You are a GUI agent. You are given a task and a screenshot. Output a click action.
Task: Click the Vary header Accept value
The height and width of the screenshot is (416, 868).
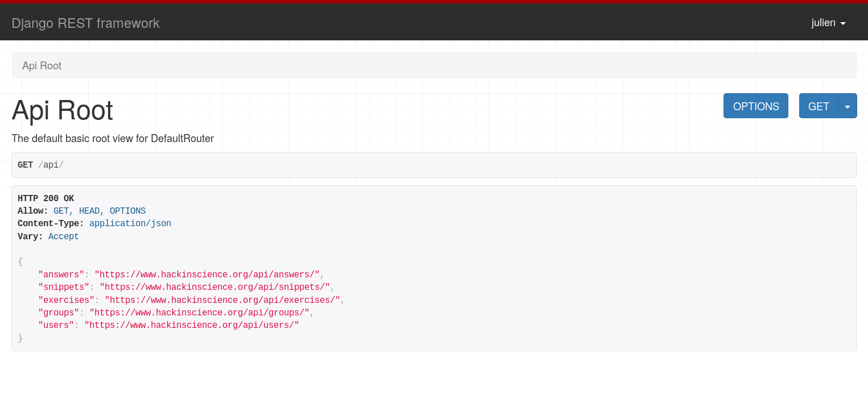(63, 236)
